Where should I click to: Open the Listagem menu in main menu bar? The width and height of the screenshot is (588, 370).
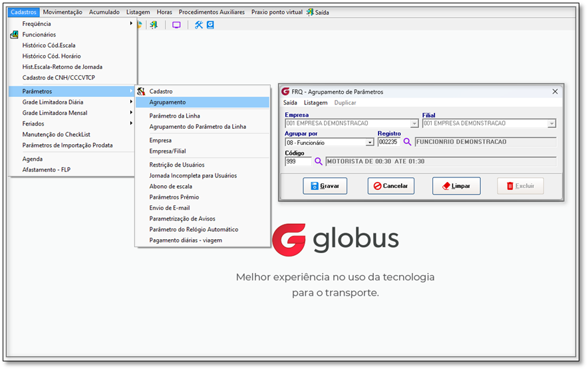point(138,12)
